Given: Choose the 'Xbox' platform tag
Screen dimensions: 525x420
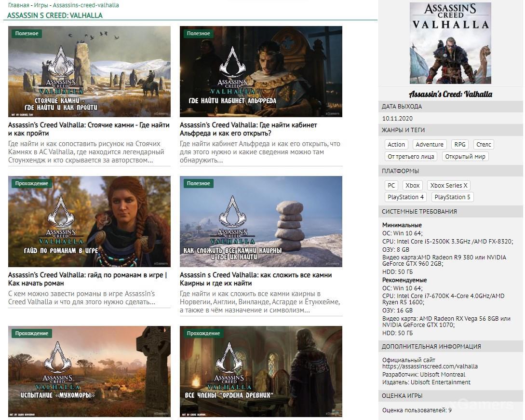Looking at the screenshot, I should click(413, 186).
